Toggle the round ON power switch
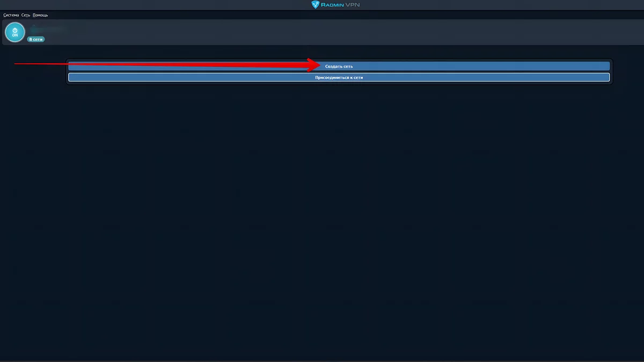Viewport: 644px width, 362px height. click(15, 32)
